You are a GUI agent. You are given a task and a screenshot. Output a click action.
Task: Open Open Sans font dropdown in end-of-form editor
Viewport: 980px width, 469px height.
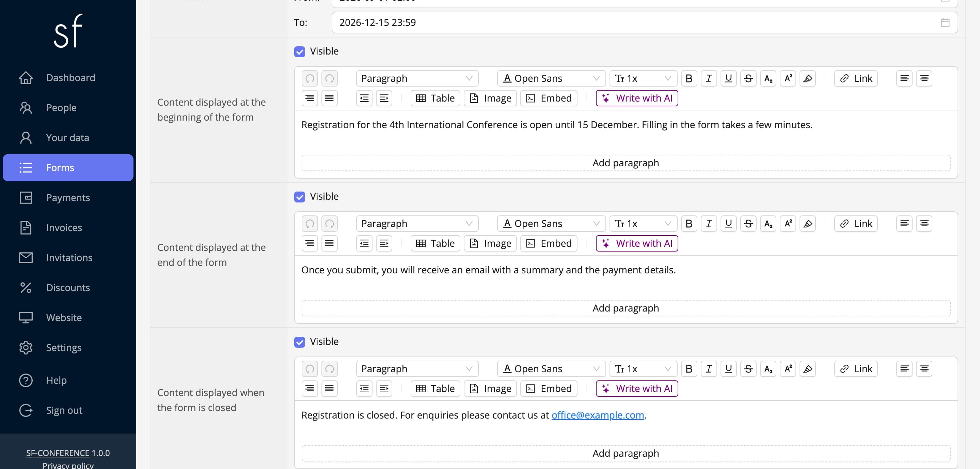tap(551, 224)
